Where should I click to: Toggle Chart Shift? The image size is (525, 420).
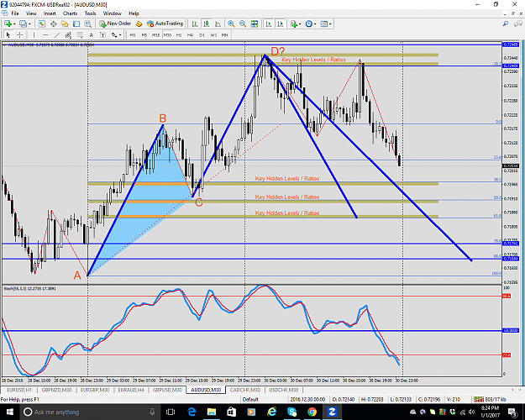point(281,24)
